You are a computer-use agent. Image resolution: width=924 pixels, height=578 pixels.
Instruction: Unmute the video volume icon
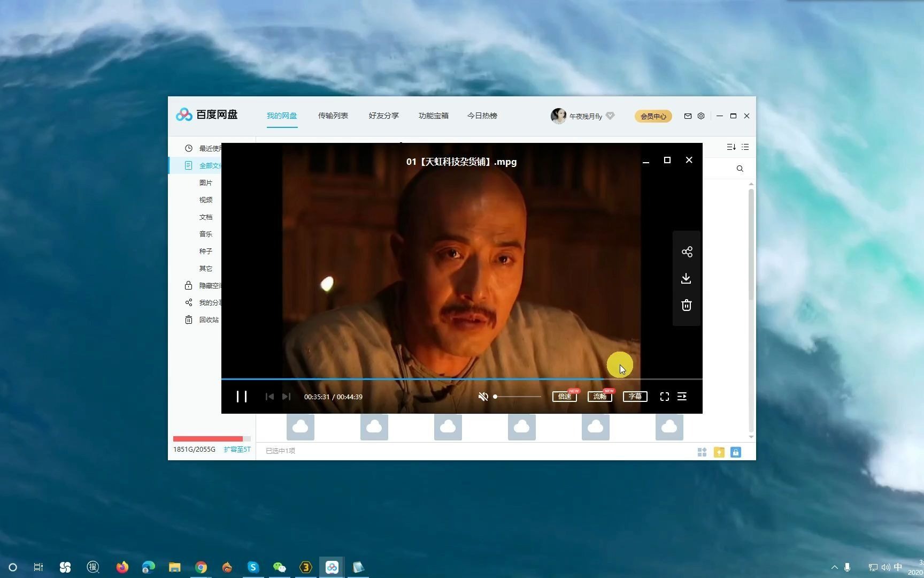483,397
